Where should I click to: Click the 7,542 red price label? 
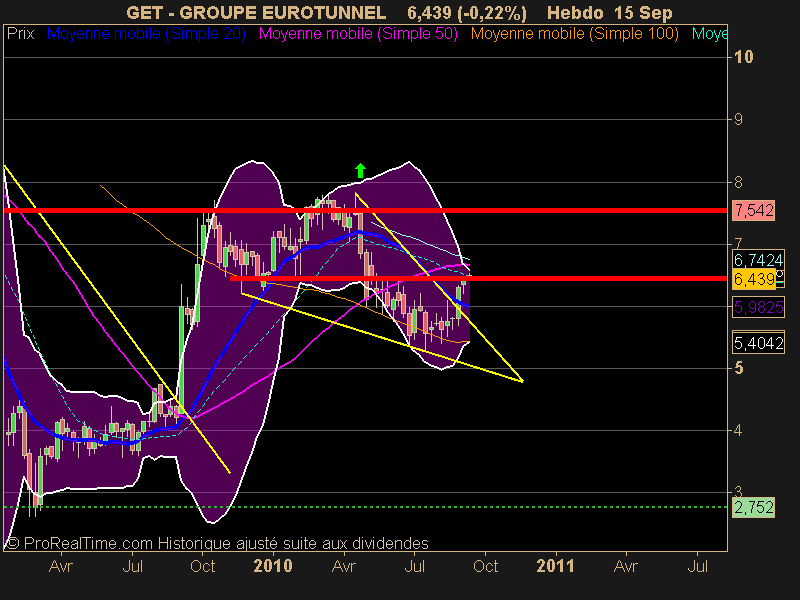(x=754, y=210)
